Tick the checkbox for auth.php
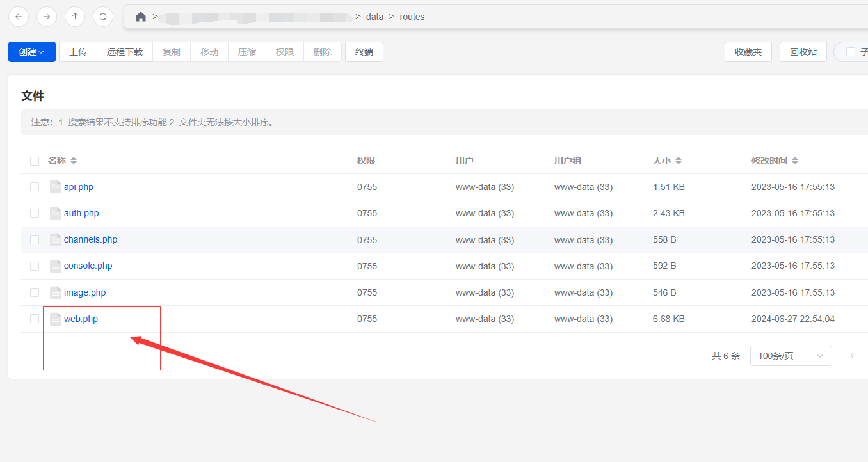The height and width of the screenshot is (462, 868). 35,213
